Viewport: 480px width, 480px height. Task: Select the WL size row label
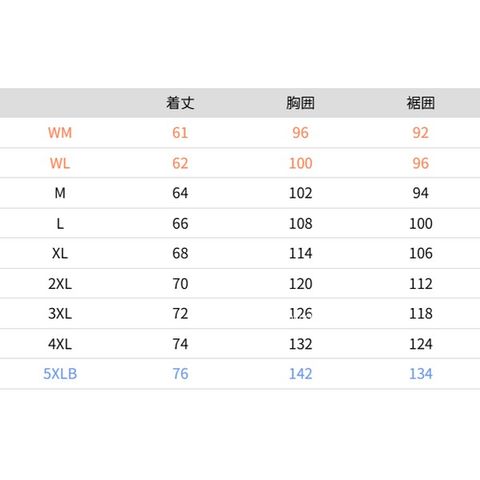coord(60,163)
